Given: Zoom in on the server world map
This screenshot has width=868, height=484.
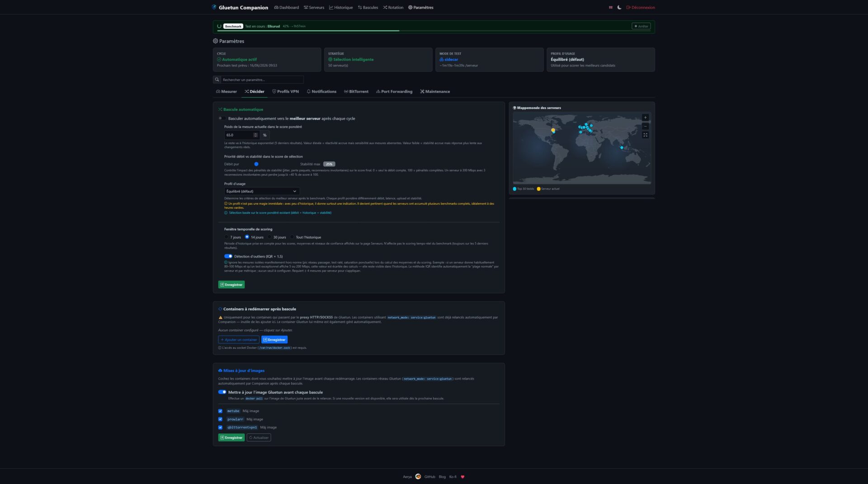Looking at the screenshot, I should [x=645, y=117].
